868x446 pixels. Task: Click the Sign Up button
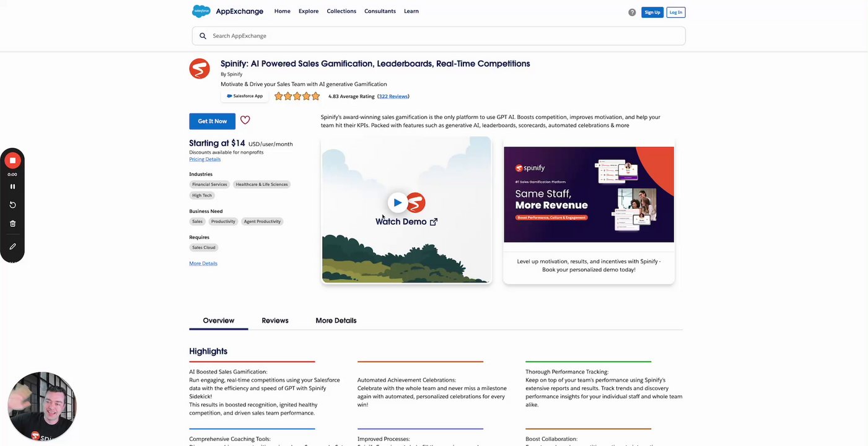[x=652, y=12]
